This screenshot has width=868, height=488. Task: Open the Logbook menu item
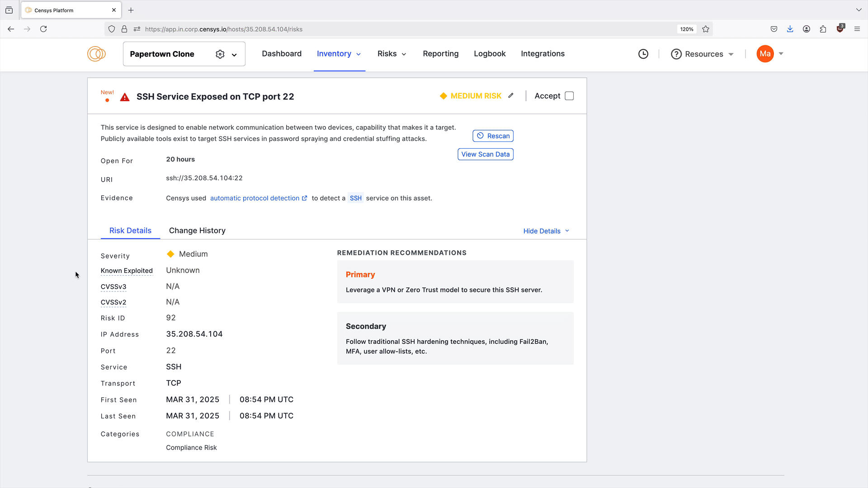[490, 54]
